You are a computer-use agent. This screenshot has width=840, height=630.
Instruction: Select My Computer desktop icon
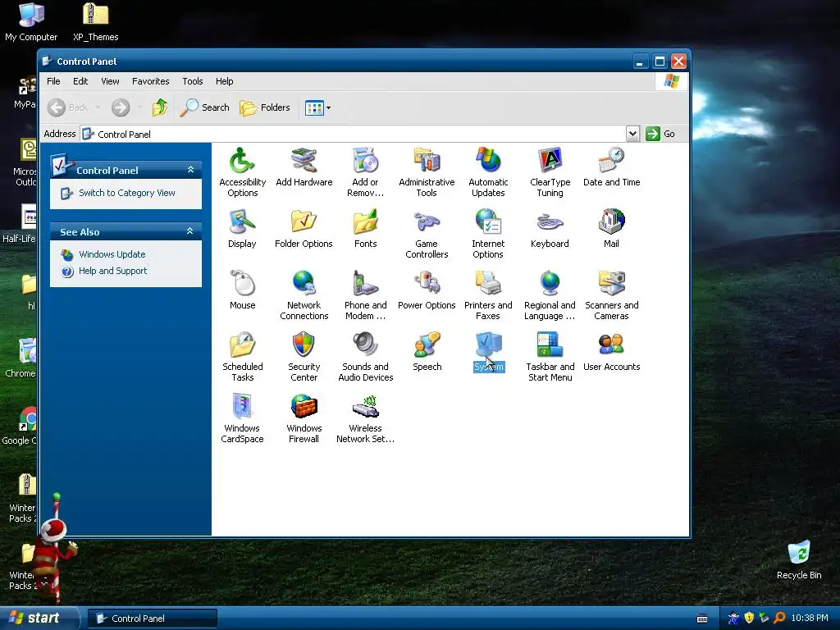pos(31,21)
